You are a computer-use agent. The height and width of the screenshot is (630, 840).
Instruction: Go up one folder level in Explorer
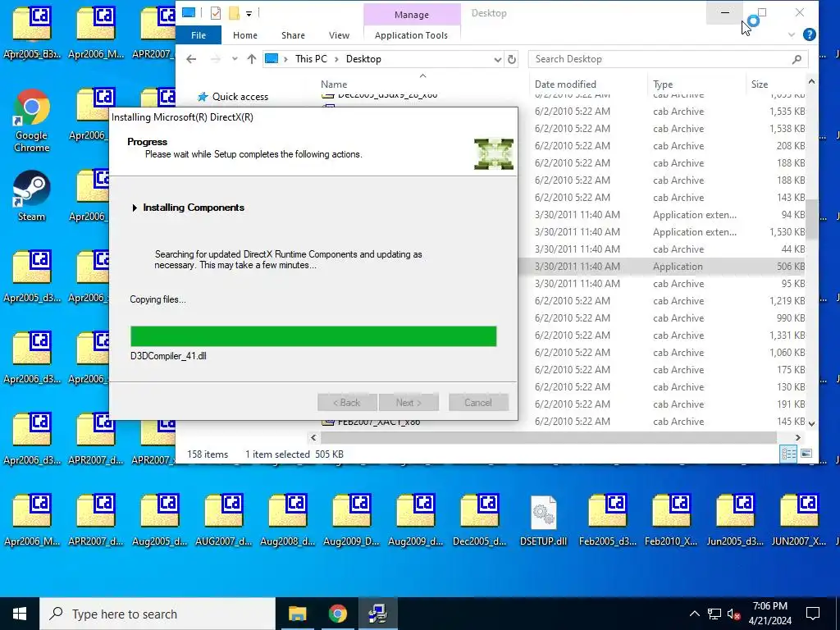point(251,59)
